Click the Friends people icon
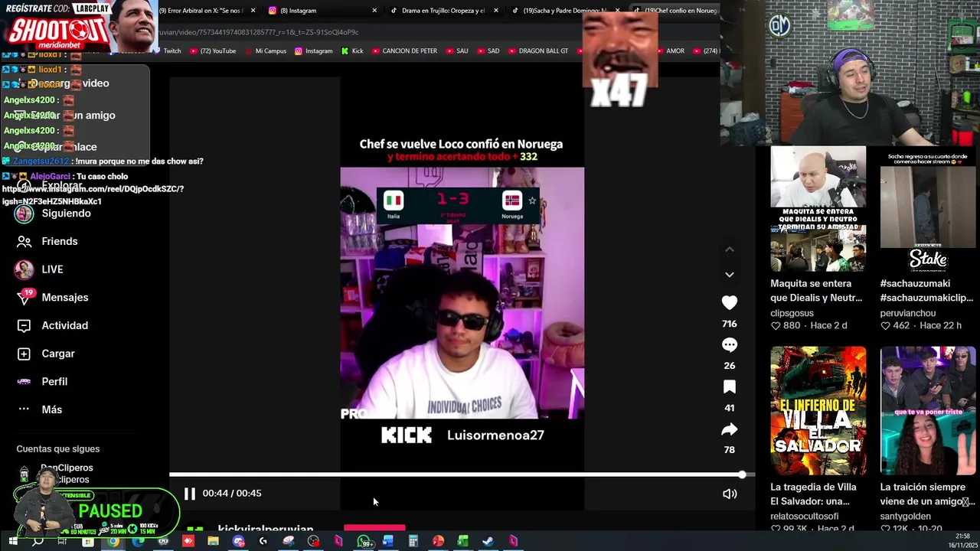This screenshot has height=551, width=980. [24, 241]
